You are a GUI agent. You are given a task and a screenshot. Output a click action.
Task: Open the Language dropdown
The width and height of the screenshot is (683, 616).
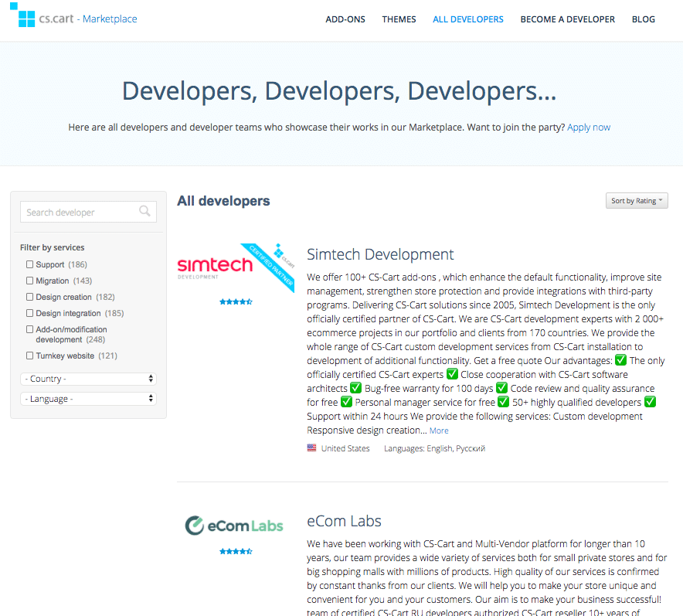click(87, 399)
